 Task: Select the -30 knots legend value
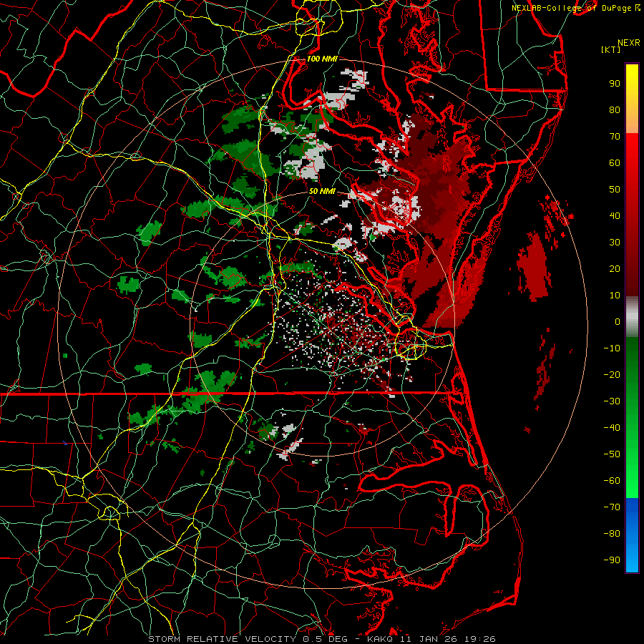[x=612, y=401]
